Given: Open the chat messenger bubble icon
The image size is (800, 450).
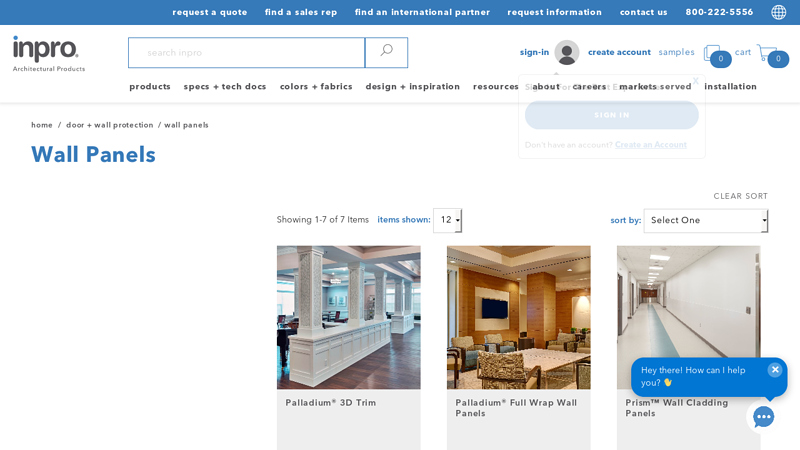Looking at the screenshot, I should pyautogui.click(x=763, y=417).
